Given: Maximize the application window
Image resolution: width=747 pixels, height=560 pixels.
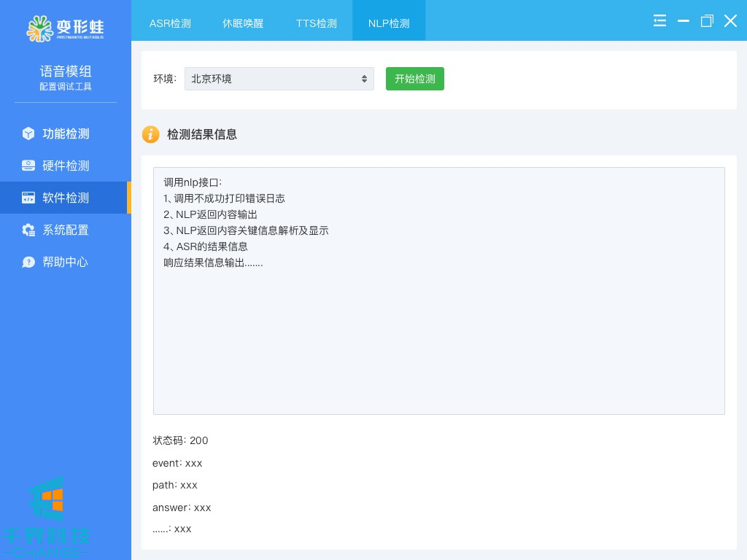Looking at the screenshot, I should pyautogui.click(x=706, y=21).
